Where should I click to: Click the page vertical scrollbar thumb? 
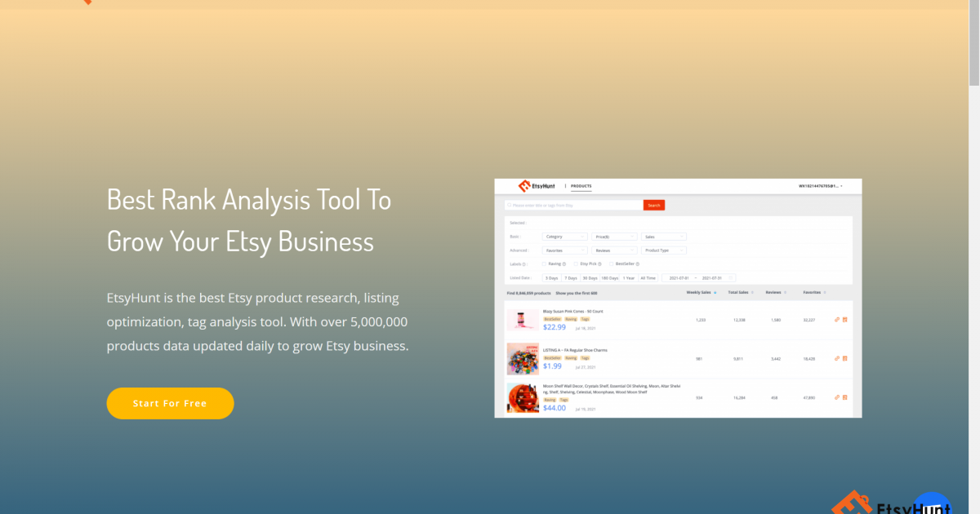(974, 45)
